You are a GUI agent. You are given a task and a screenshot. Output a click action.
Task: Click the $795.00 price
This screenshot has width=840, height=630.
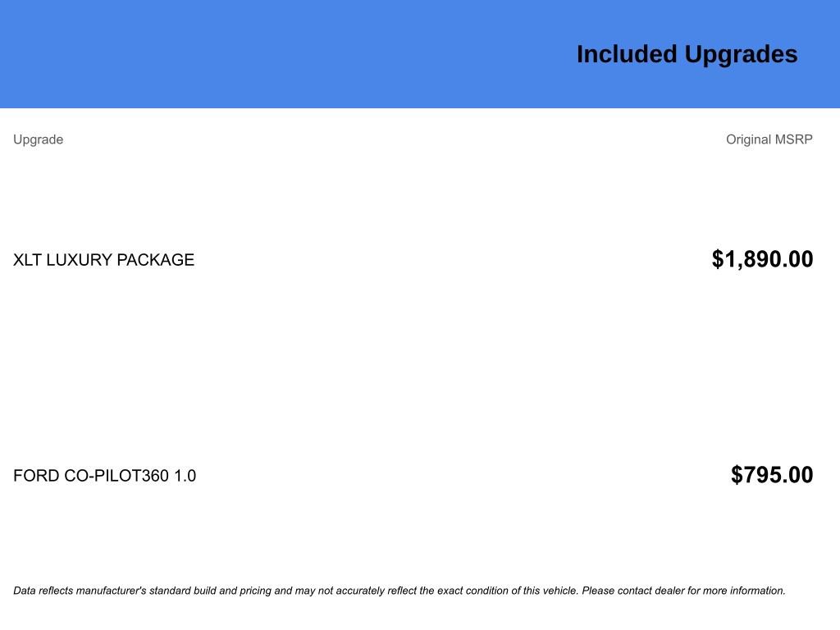point(772,475)
